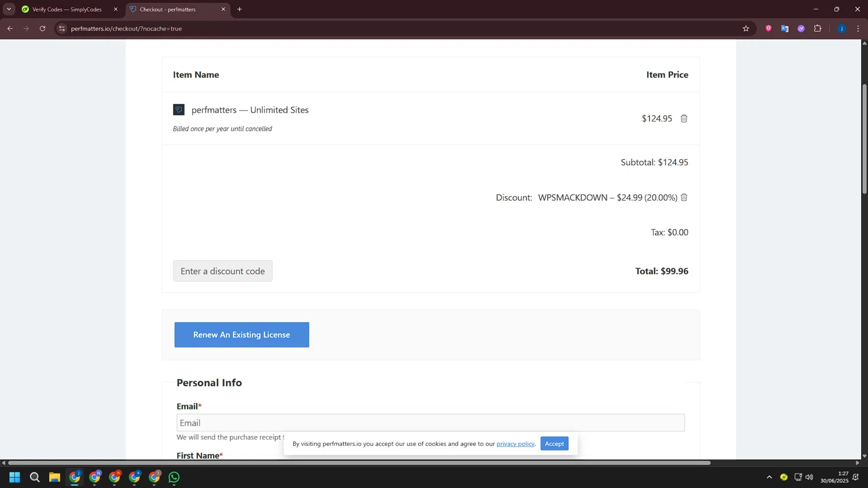Open WhatsApp from the taskbar

[x=174, y=477]
